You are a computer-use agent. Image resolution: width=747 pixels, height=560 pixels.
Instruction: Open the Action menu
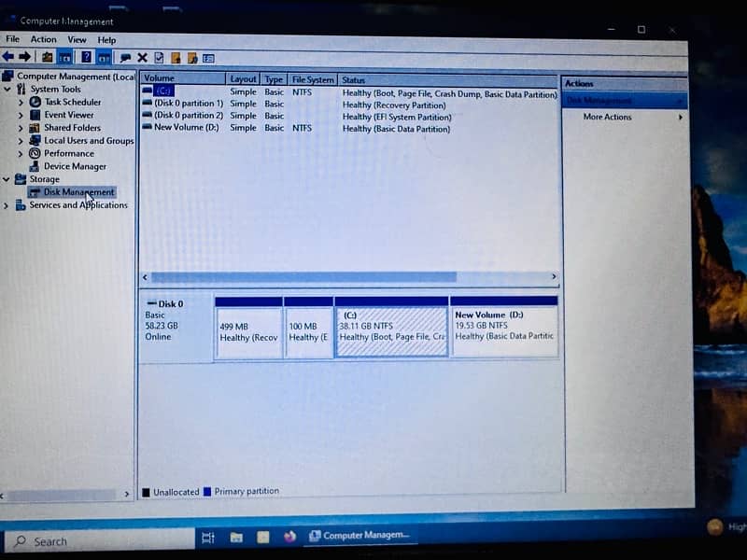click(x=43, y=40)
